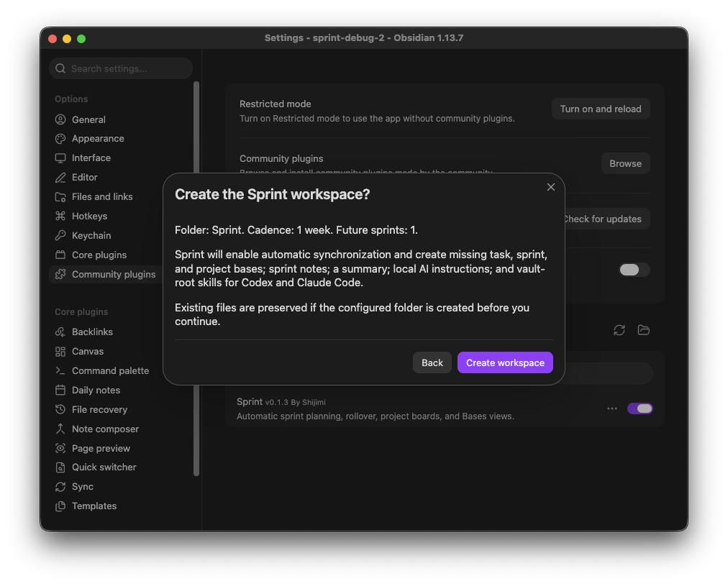728x584 pixels.
Task: Reload plugins with the refresh icon
Action: click(x=619, y=330)
